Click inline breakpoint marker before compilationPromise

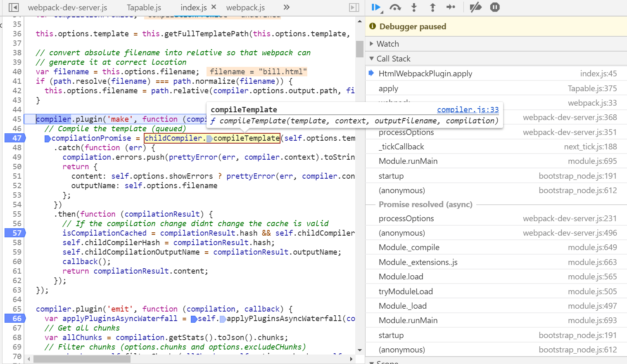47,138
